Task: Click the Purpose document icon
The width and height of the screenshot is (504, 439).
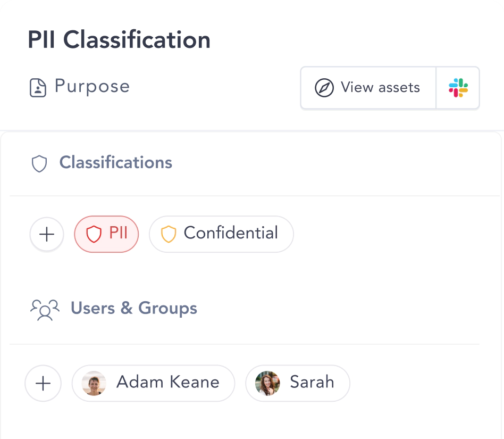Action: click(x=38, y=87)
